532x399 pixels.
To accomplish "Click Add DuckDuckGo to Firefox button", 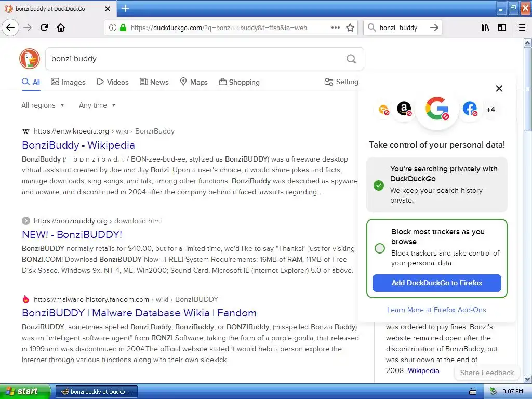I will [436, 283].
